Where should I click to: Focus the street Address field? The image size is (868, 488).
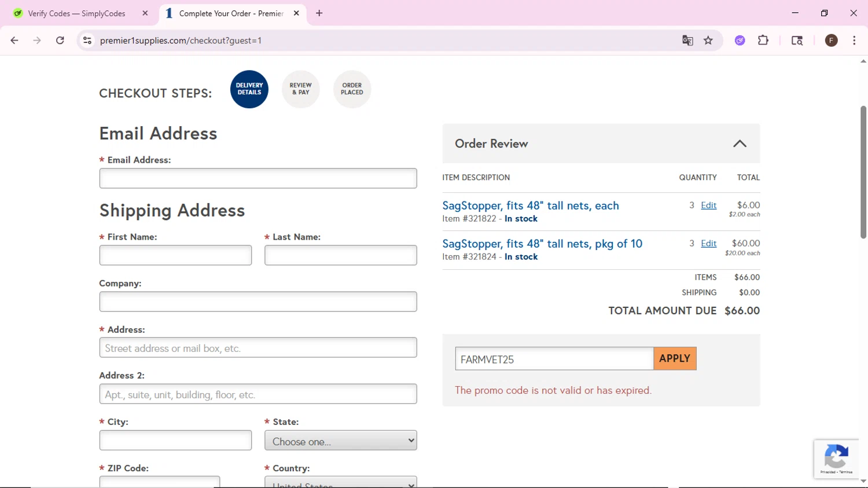point(258,348)
